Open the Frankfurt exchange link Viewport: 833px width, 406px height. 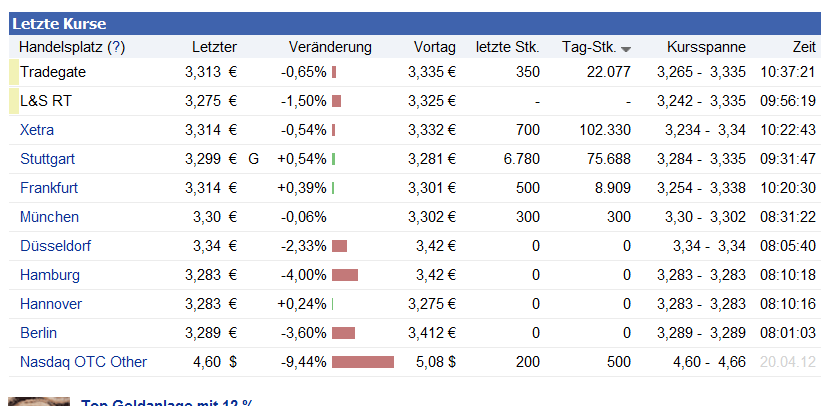[x=49, y=188]
